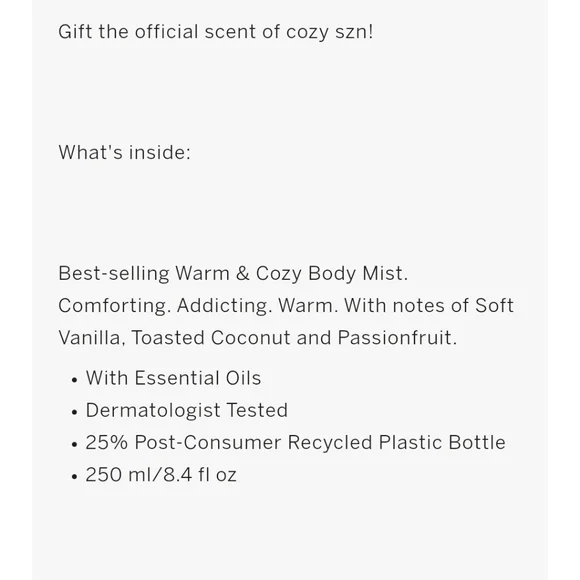Screen dimensions: 580x580
Task: Select the 'What's inside:' heading text
Action: pyautogui.click(x=124, y=152)
